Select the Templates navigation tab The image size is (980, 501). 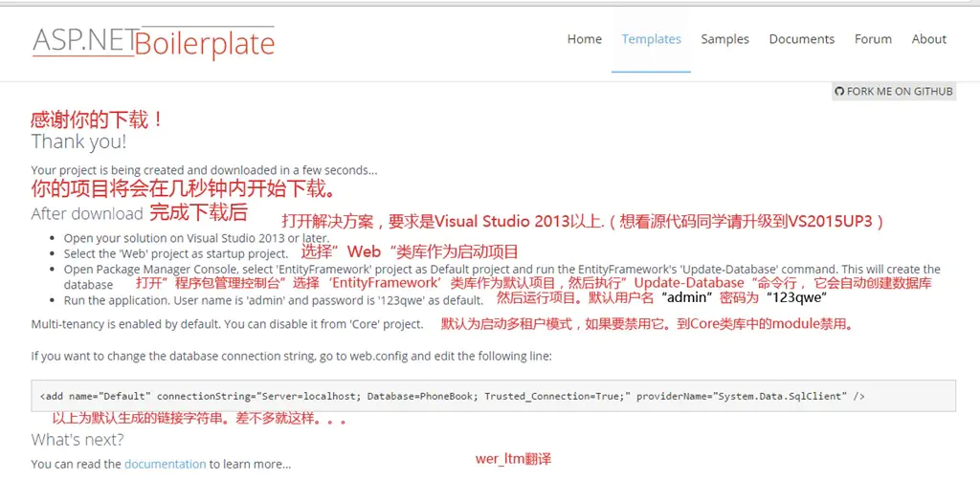[651, 39]
